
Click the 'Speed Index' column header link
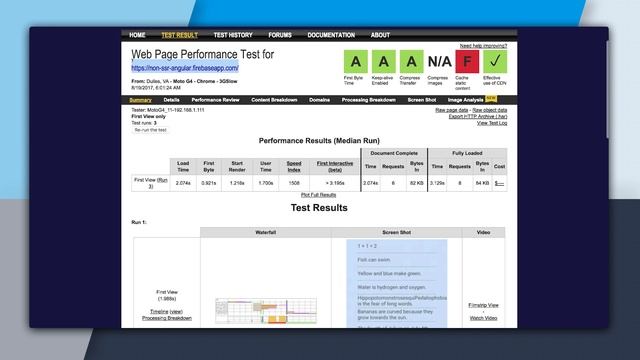(x=294, y=167)
